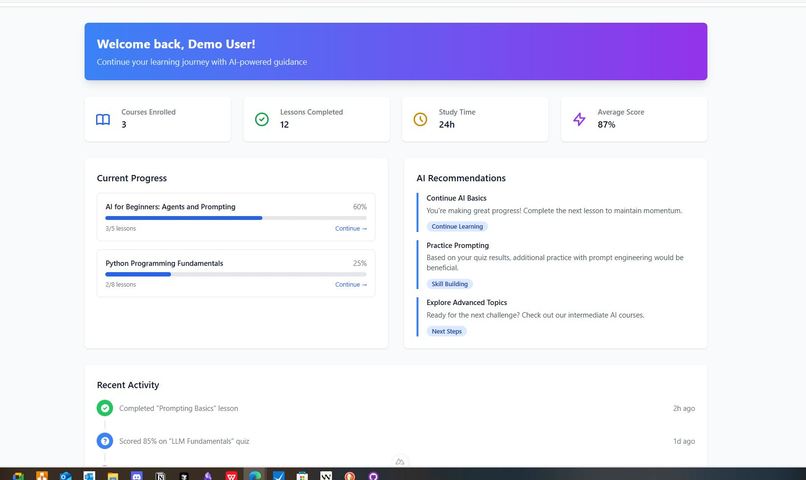Click the 87% average score value

click(606, 124)
